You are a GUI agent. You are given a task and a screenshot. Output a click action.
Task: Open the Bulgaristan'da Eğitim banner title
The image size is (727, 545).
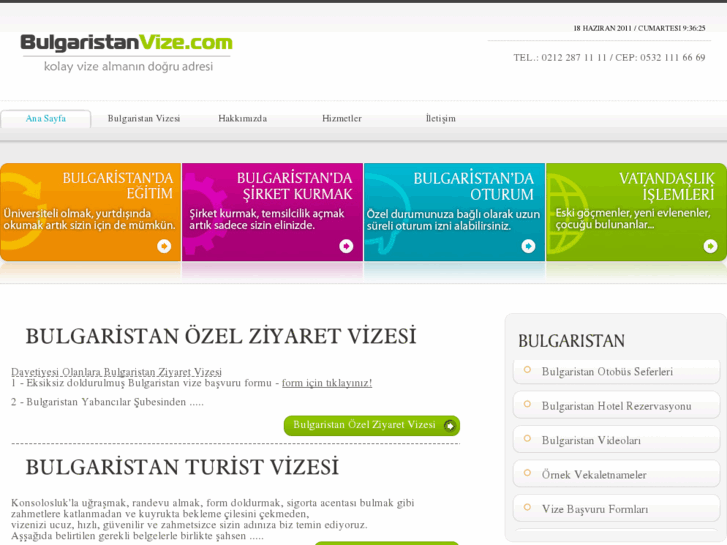click(x=118, y=186)
